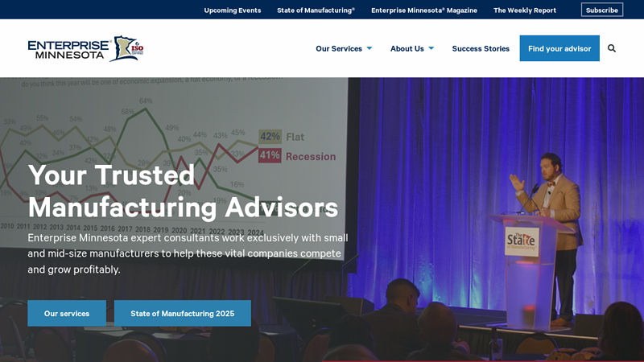Open State of Manufacturing link in top bar
644x362 pixels.
click(x=316, y=10)
